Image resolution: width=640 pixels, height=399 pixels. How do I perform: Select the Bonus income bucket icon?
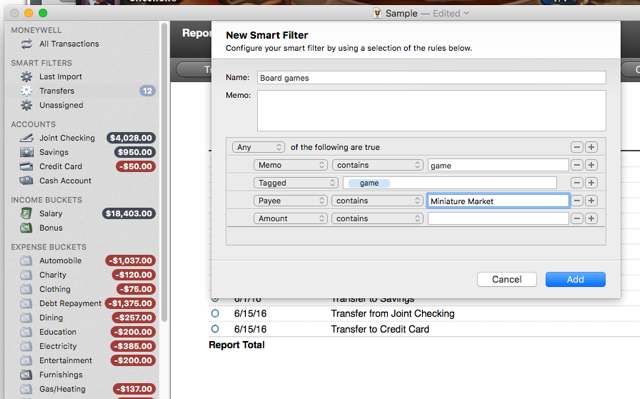point(26,228)
